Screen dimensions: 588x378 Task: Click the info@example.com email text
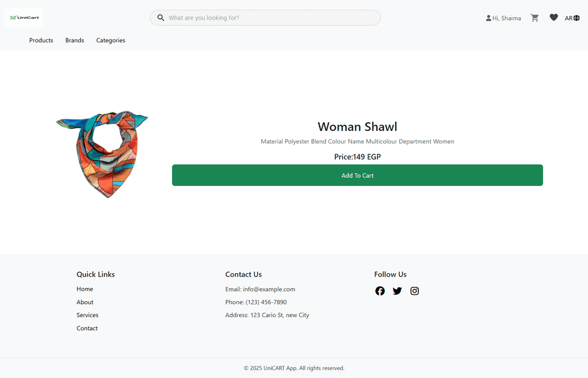(x=268, y=290)
